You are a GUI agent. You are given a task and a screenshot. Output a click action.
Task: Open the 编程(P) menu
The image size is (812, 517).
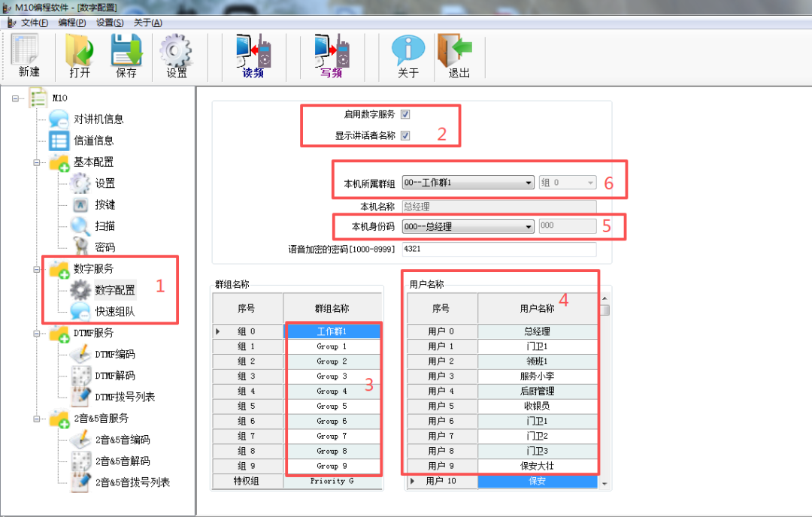coord(72,23)
